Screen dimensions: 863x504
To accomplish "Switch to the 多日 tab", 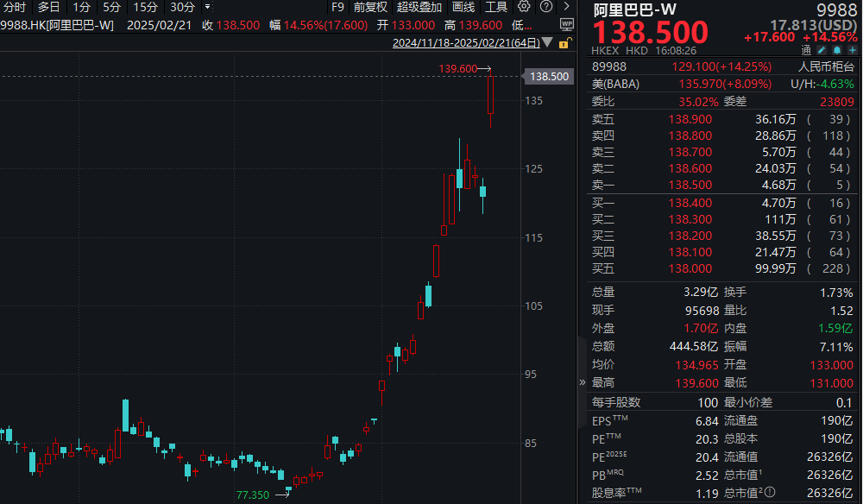I will (49, 7).
